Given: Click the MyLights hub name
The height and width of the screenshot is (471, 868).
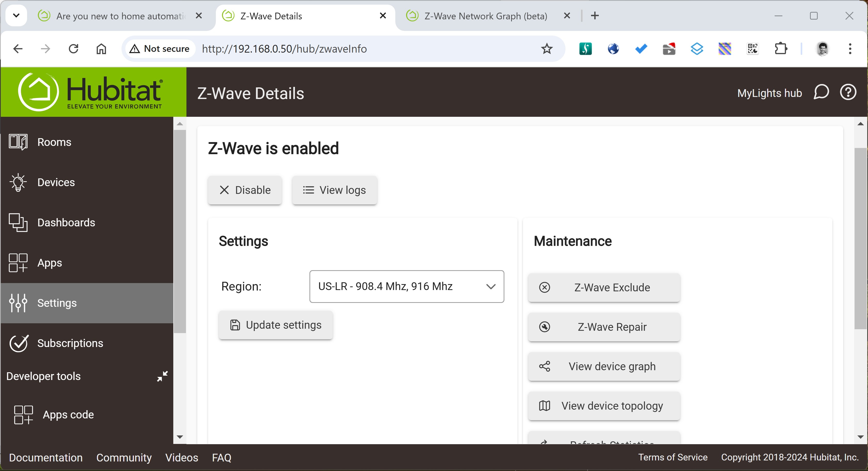Looking at the screenshot, I should pyautogui.click(x=769, y=93).
